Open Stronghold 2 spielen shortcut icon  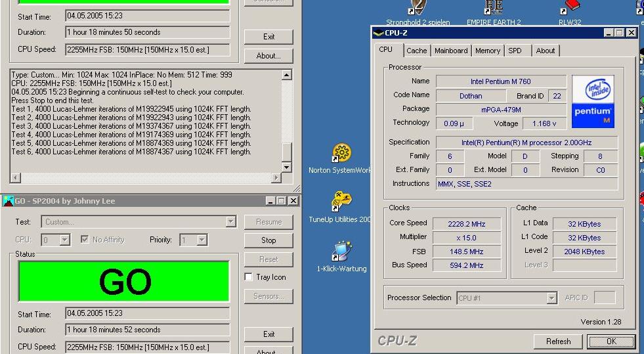tap(418, 7)
